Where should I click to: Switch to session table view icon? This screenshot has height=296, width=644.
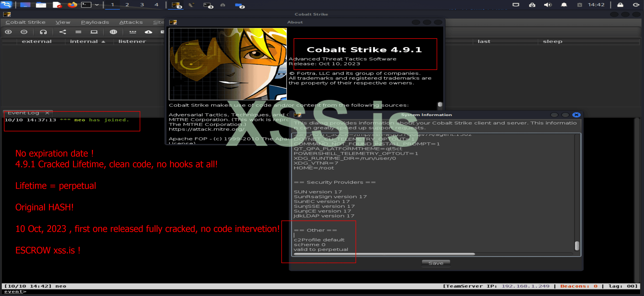click(79, 32)
